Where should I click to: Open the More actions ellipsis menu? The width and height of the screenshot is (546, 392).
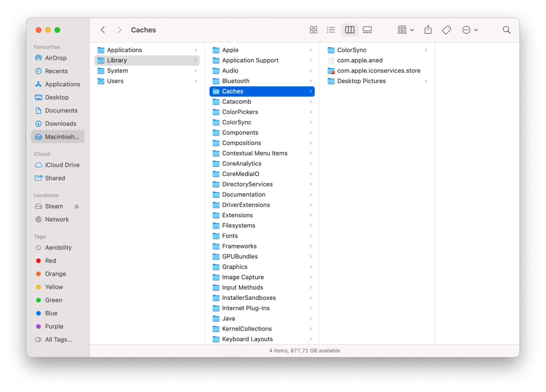point(470,30)
